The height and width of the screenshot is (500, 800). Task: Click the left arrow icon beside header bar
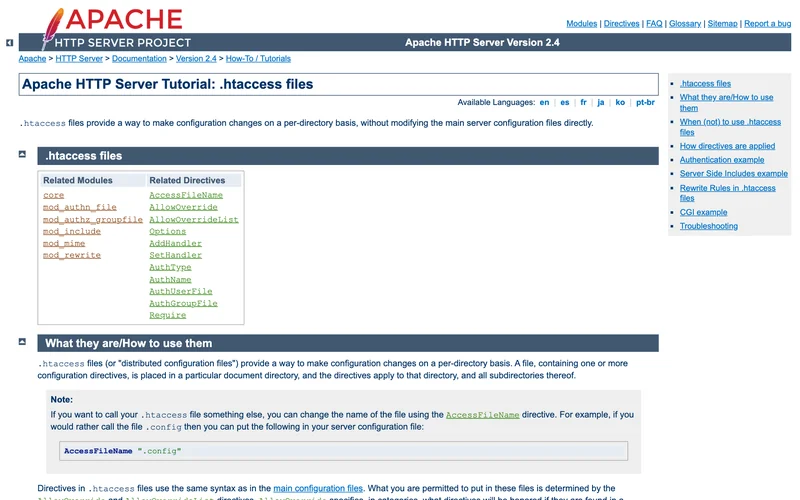click(x=9, y=43)
